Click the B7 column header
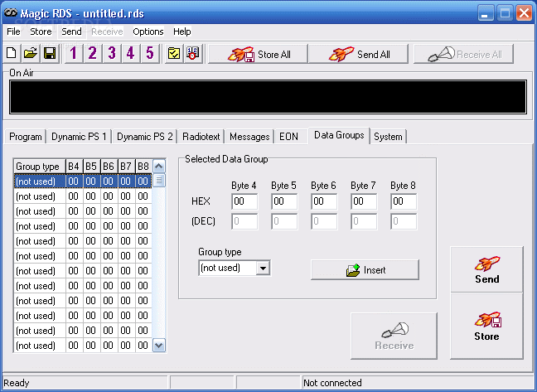537x392 pixels. 126,167
